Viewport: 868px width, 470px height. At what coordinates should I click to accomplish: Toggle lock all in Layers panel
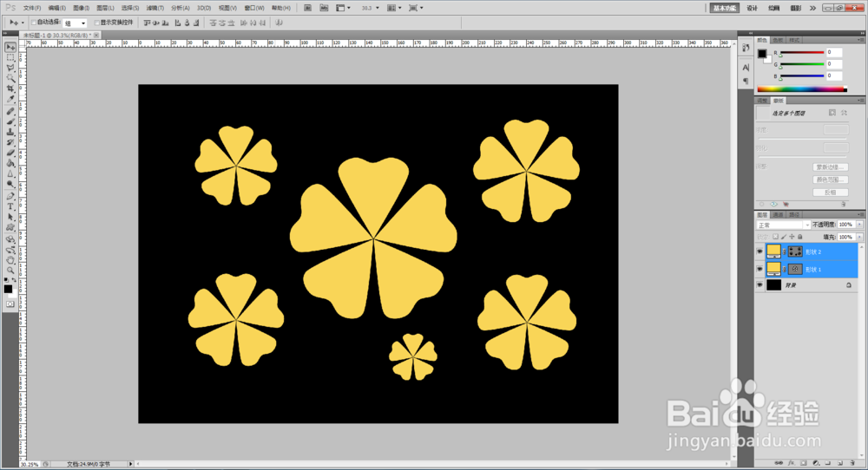(800, 237)
